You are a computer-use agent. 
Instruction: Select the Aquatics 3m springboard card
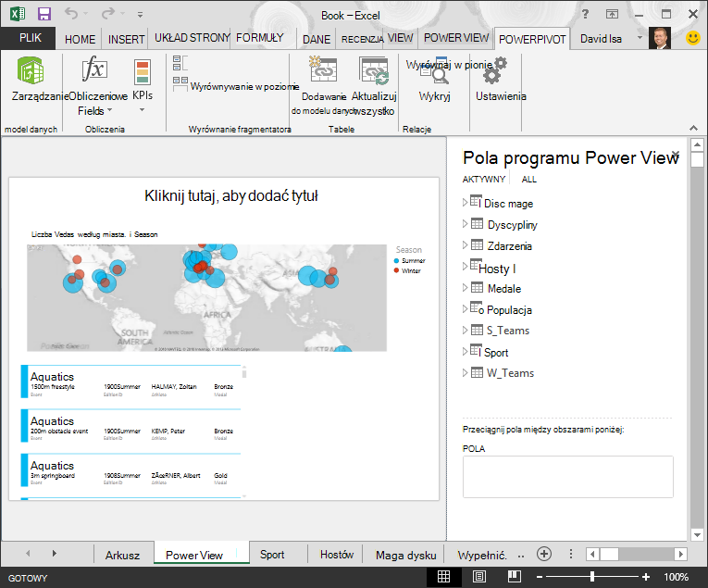130,470
